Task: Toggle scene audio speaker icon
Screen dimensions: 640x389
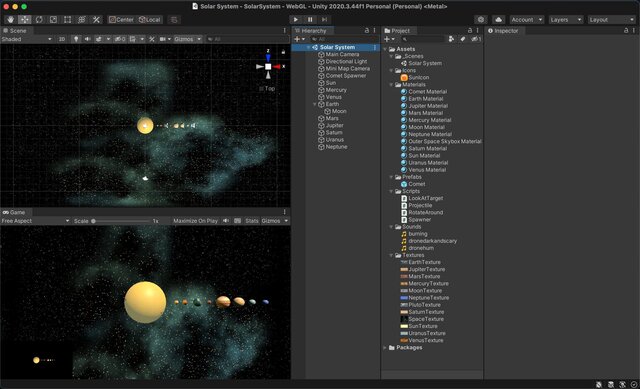Action: 87,39
